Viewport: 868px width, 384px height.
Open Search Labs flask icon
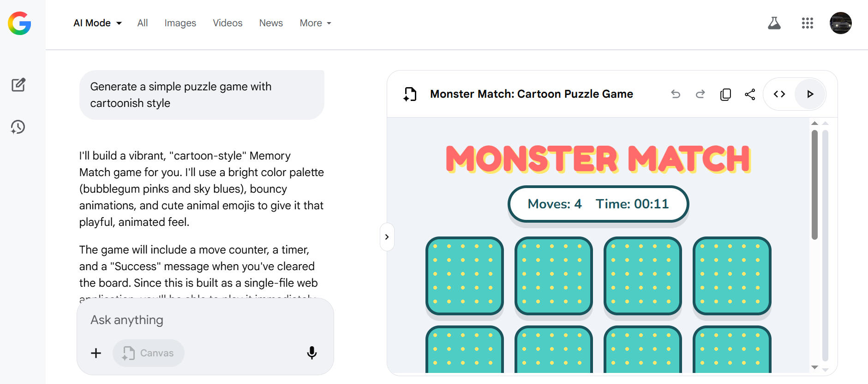(x=774, y=23)
